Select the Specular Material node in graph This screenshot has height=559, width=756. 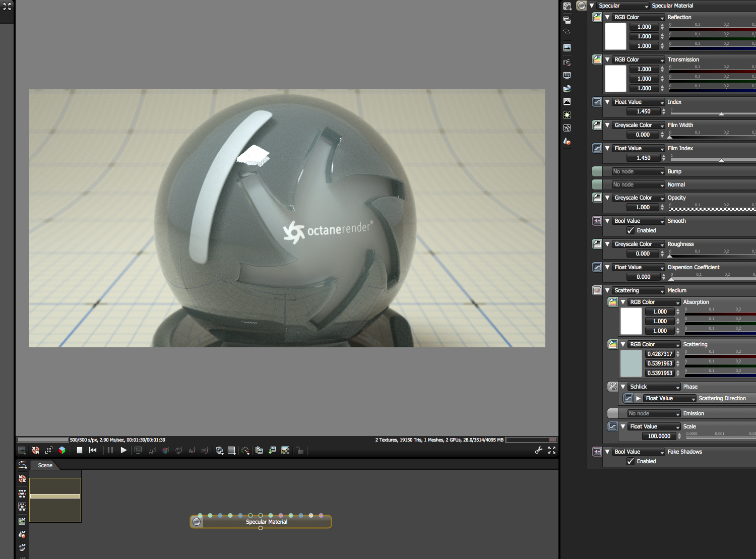click(x=266, y=522)
